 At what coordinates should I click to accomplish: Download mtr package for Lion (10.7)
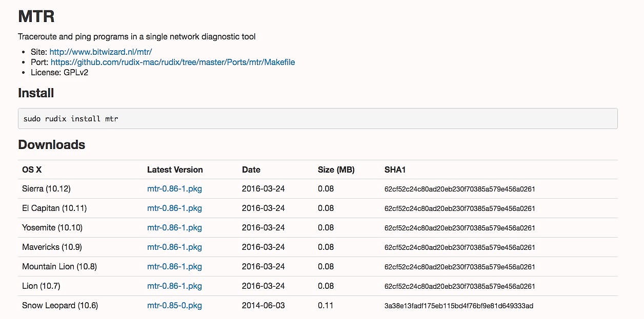[x=174, y=286]
